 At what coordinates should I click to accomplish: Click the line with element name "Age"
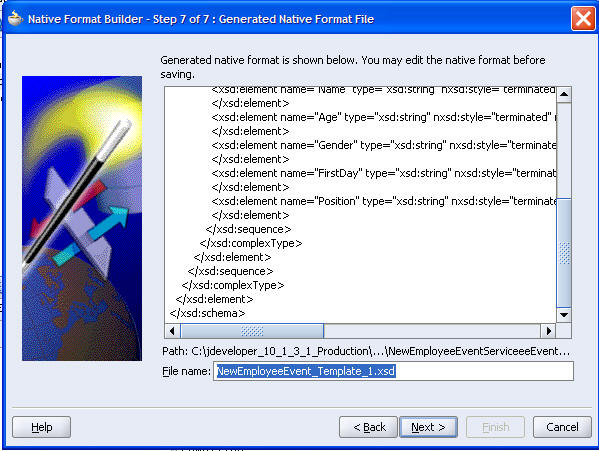[383, 117]
